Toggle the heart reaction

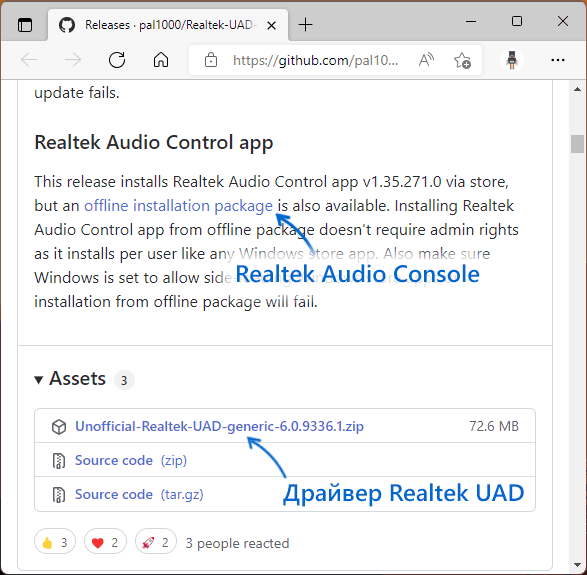105,542
